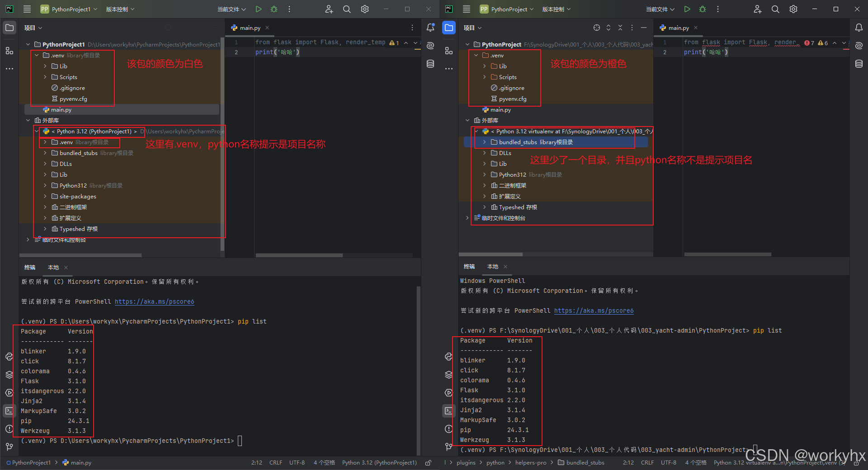Open AI Assistant icon in left PythonProject1 window

pos(430,46)
